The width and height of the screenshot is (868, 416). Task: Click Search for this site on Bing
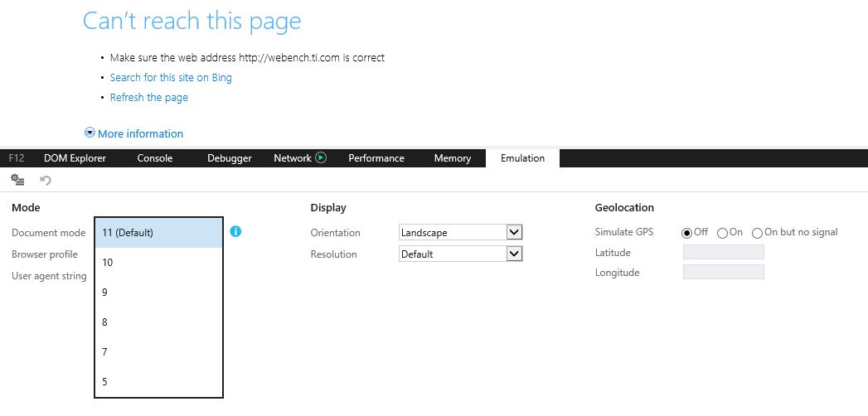171,78
